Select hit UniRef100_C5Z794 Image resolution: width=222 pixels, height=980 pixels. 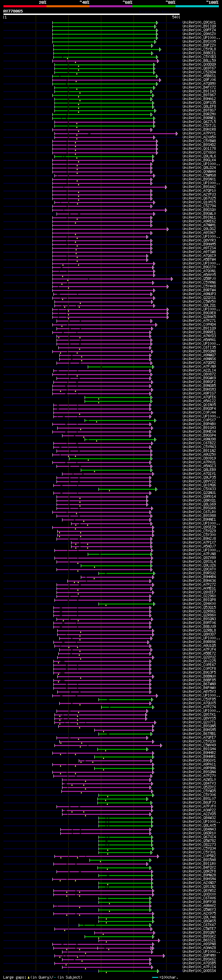click(199, 206)
